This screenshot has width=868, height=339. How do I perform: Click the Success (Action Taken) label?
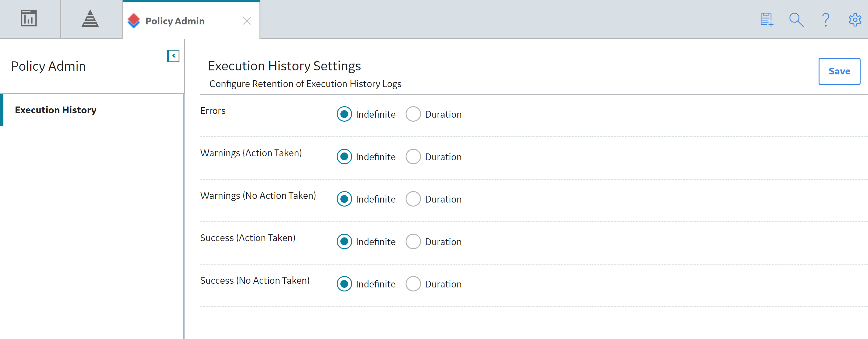click(248, 238)
